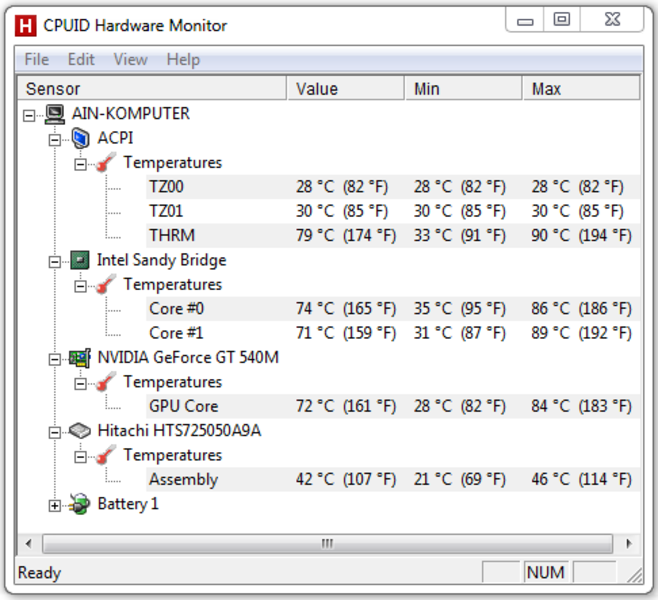Click the scroll right arrow

click(x=629, y=544)
